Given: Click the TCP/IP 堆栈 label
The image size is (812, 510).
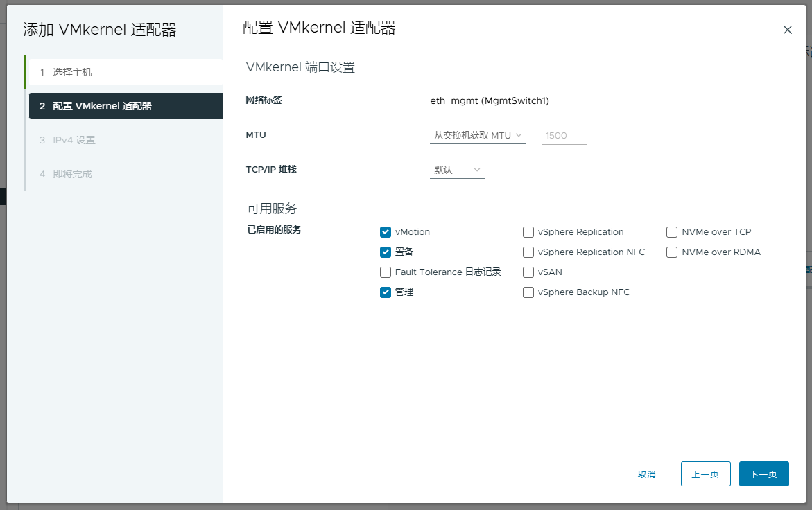Looking at the screenshot, I should [x=271, y=169].
